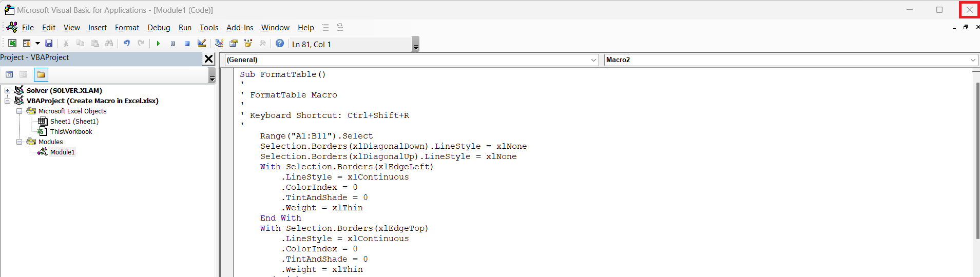Select Solver (SOLVER.XLAM) in the tree
The height and width of the screenshot is (277, 980).
point(64,91)
